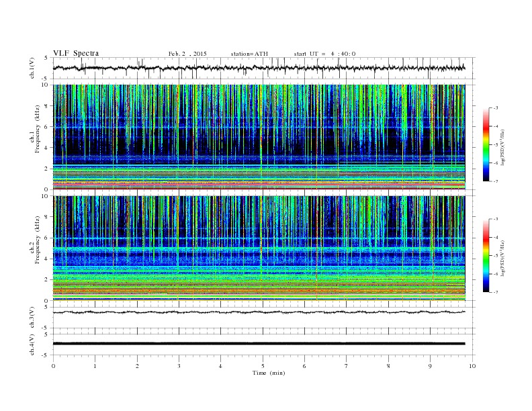
Task: Click the ch.3 waveform trace
Action: [259, 312]
